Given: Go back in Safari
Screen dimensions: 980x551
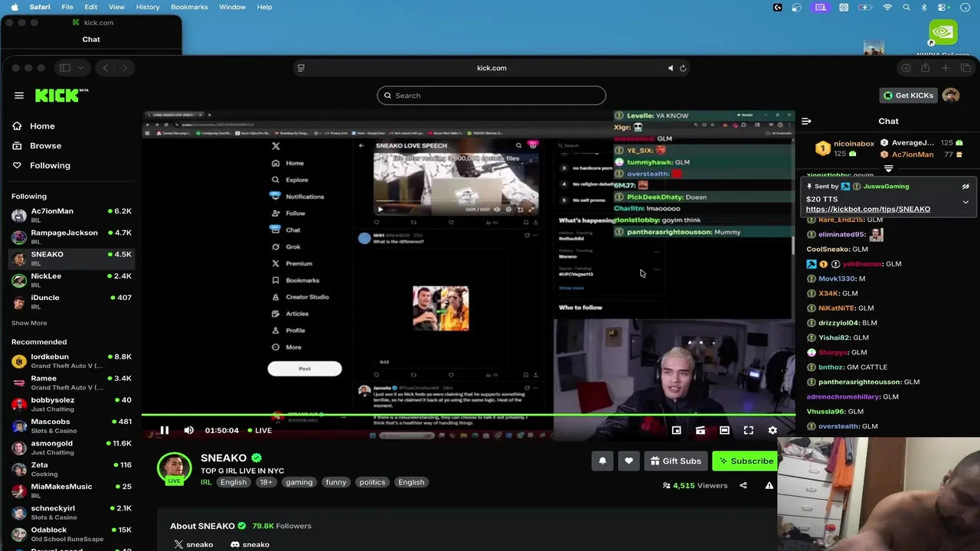Looking at the screenshot, I should (x=106, y=67).
